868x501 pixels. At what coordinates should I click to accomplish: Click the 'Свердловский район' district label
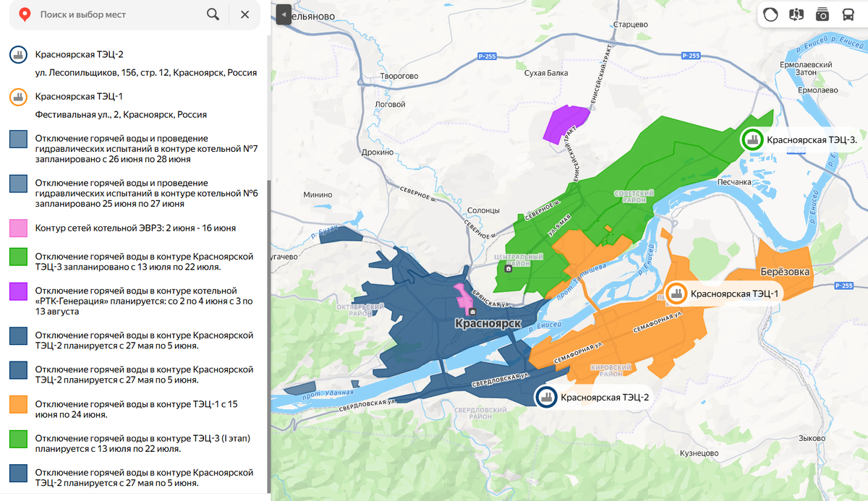click(x=480, y=414)
